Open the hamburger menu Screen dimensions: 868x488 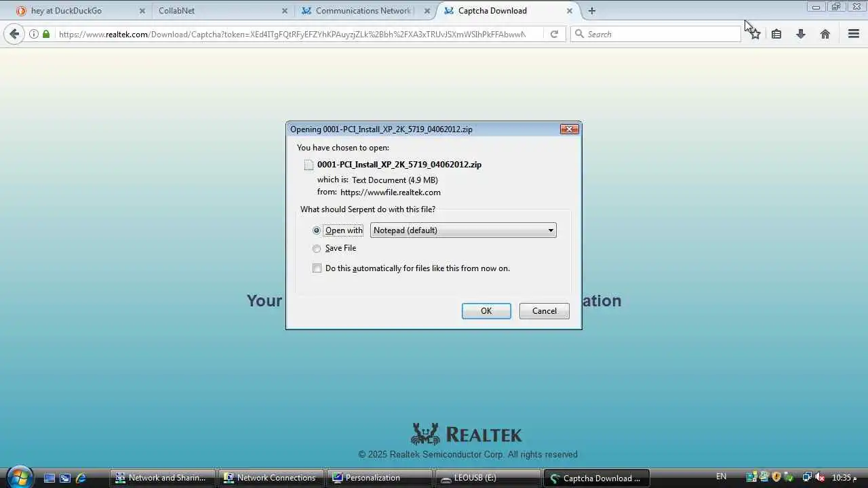(854, 34)
